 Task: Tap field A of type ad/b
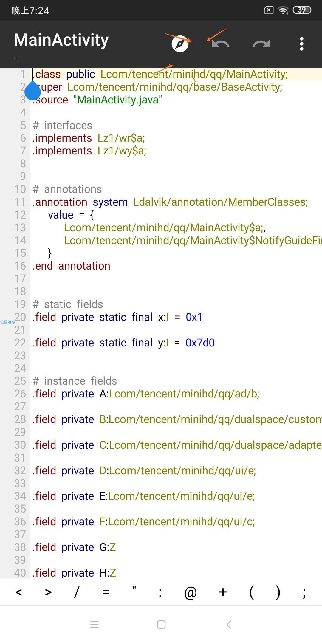146,394
